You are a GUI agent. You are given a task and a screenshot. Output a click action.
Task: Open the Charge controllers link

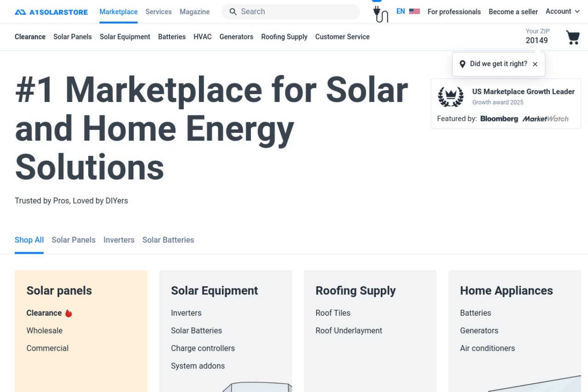(x=203, y=348)
